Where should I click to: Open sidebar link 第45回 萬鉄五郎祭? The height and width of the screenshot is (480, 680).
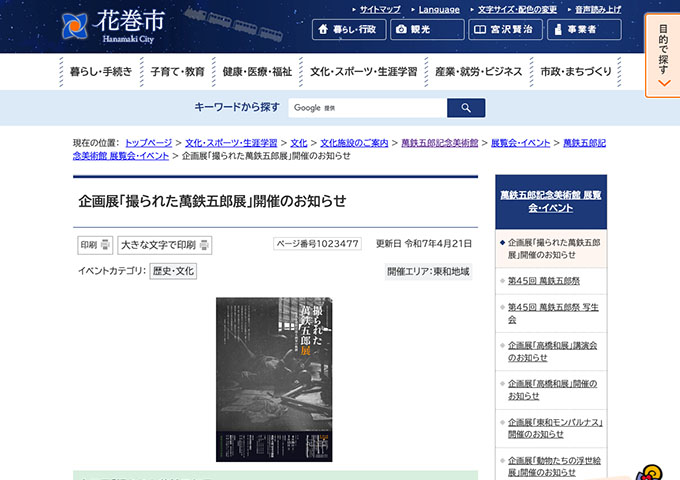pyautogui.click(x=544, y=281)
